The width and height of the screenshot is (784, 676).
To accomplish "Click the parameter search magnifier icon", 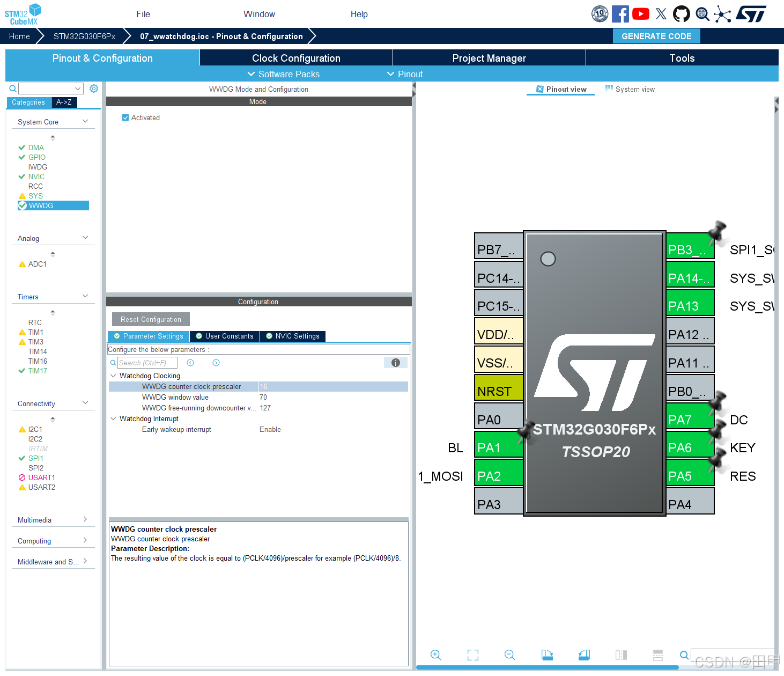I will click(113, 363).
